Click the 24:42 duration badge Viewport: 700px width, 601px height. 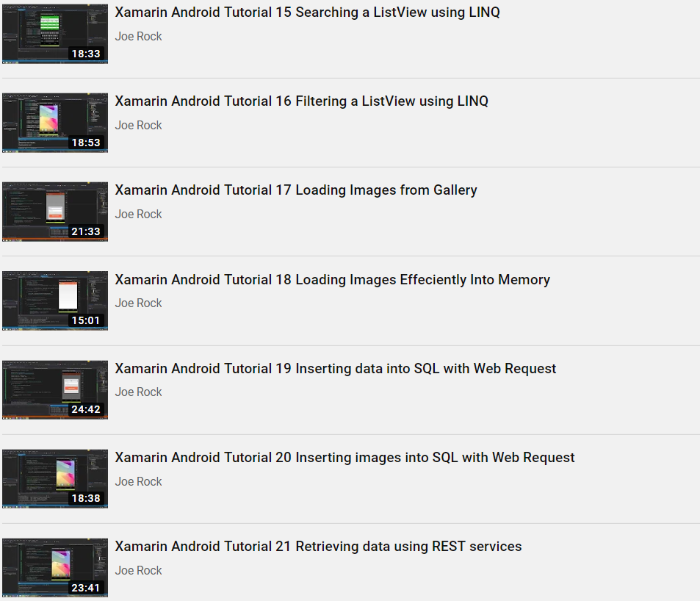point(86,409)
